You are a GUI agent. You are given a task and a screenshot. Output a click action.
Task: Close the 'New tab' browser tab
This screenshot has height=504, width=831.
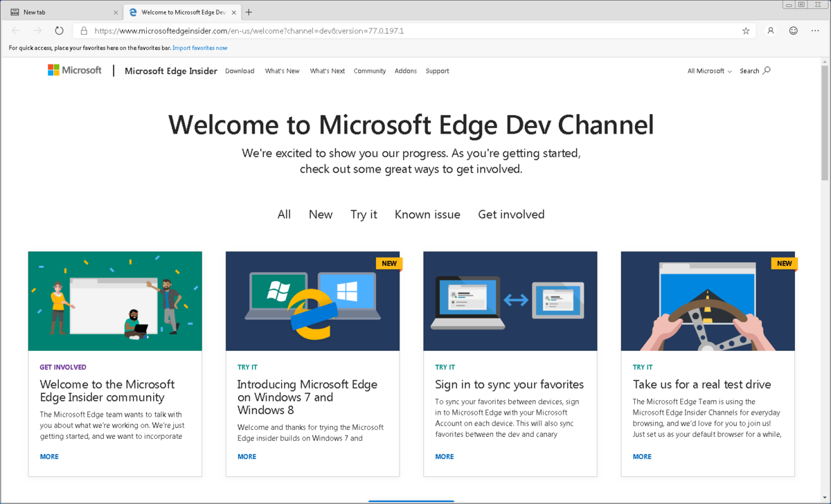coord(116,12)
